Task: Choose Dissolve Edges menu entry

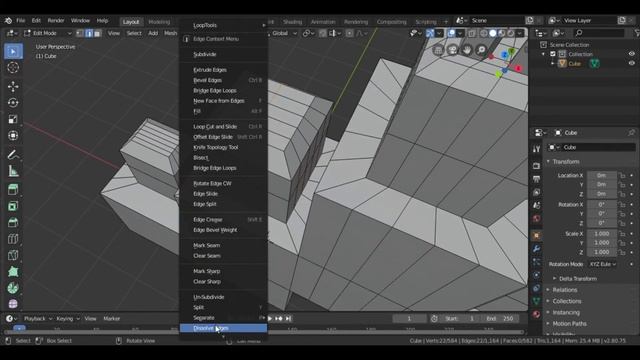Action: coord(223,328)
